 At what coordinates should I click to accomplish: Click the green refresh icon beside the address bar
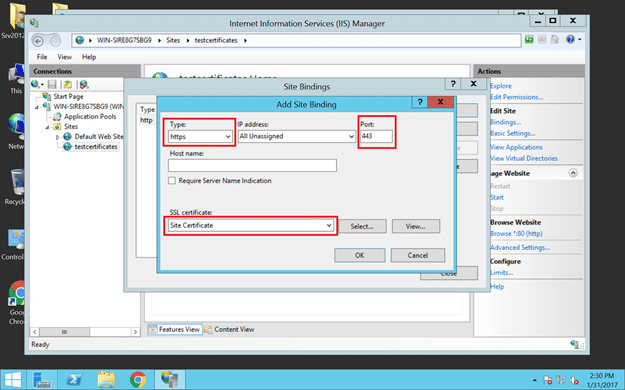coord(529,39)
